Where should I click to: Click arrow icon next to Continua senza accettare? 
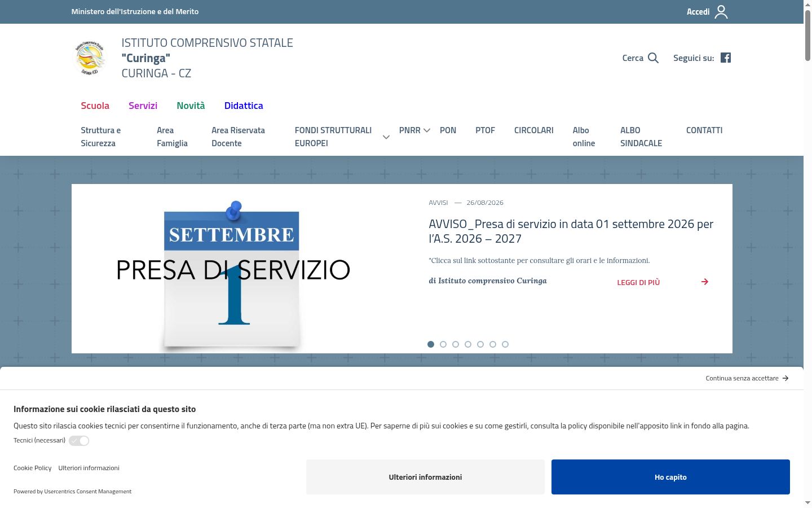click(785, 378)
